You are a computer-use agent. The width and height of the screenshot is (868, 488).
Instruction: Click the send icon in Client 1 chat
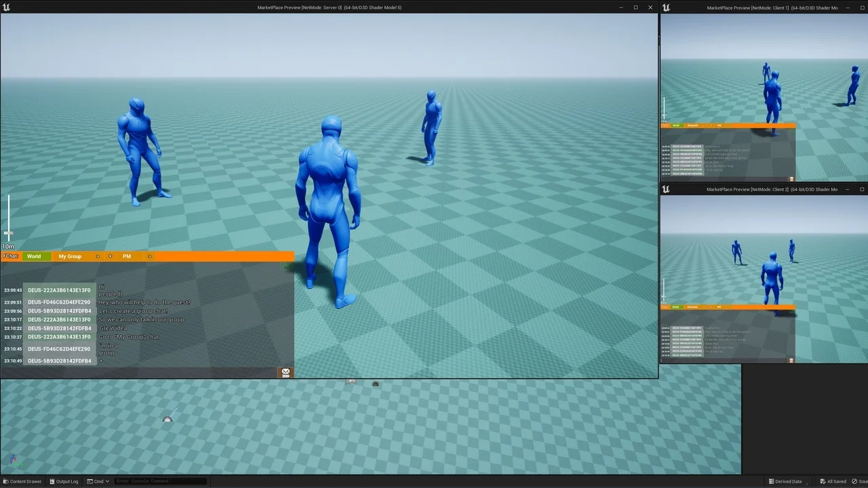(791, 179)
